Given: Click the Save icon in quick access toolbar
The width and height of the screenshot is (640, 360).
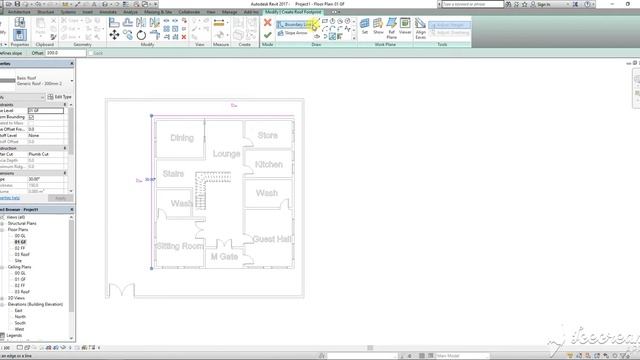Looking at the screenshot, I should [x=17, y=4].
